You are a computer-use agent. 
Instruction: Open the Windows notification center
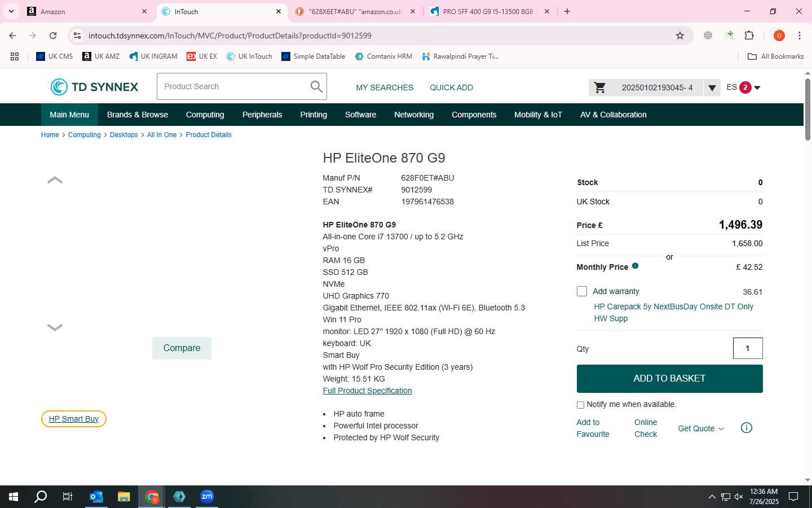793,497
